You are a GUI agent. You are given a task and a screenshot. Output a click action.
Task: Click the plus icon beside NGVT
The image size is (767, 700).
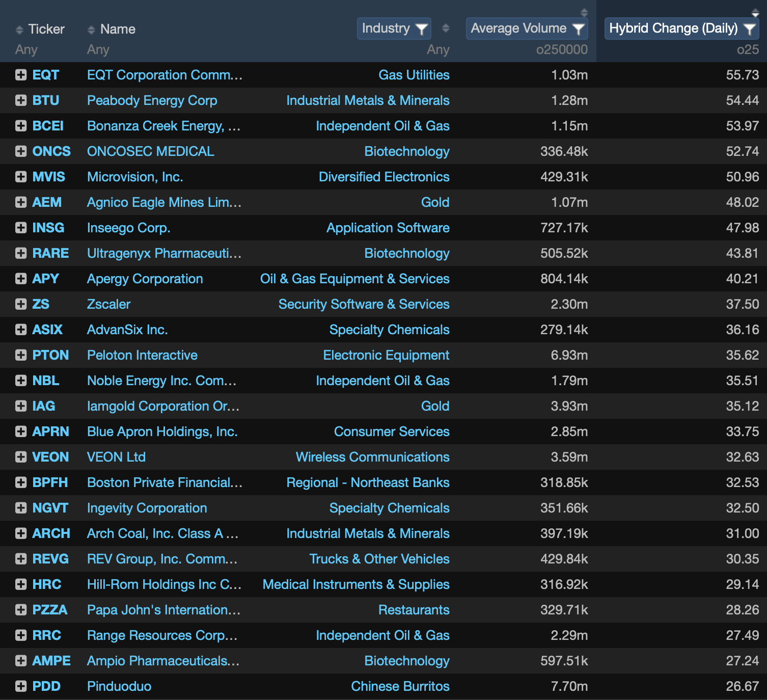[21, 508]
